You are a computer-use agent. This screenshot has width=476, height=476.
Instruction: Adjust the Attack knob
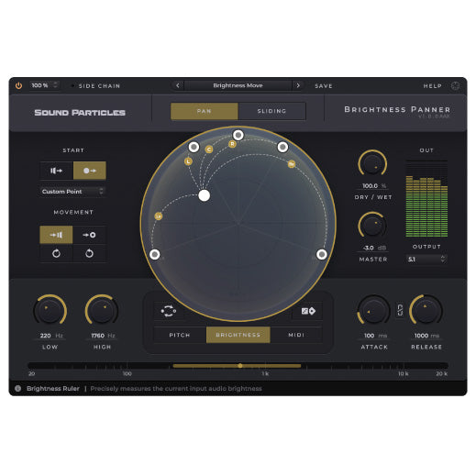pos(373,310)
